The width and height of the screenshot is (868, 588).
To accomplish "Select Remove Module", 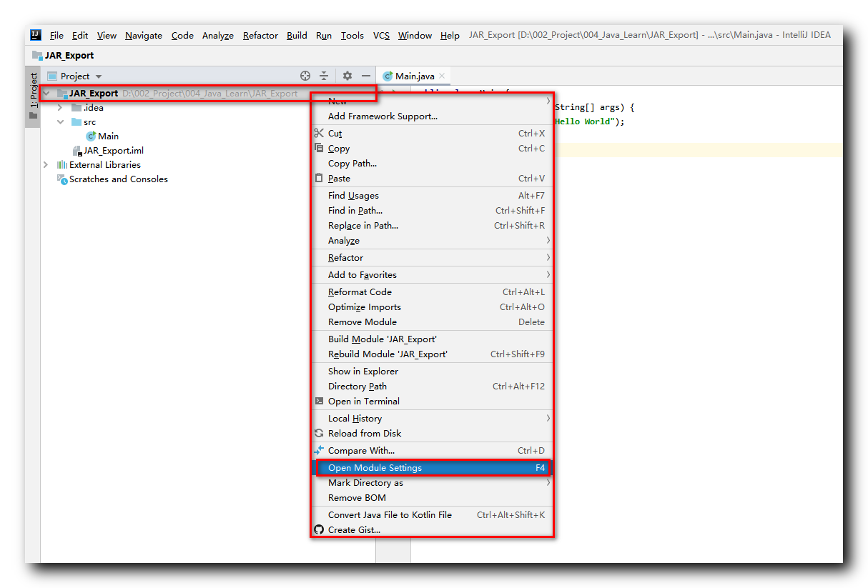I will click(x=432, y=322).
